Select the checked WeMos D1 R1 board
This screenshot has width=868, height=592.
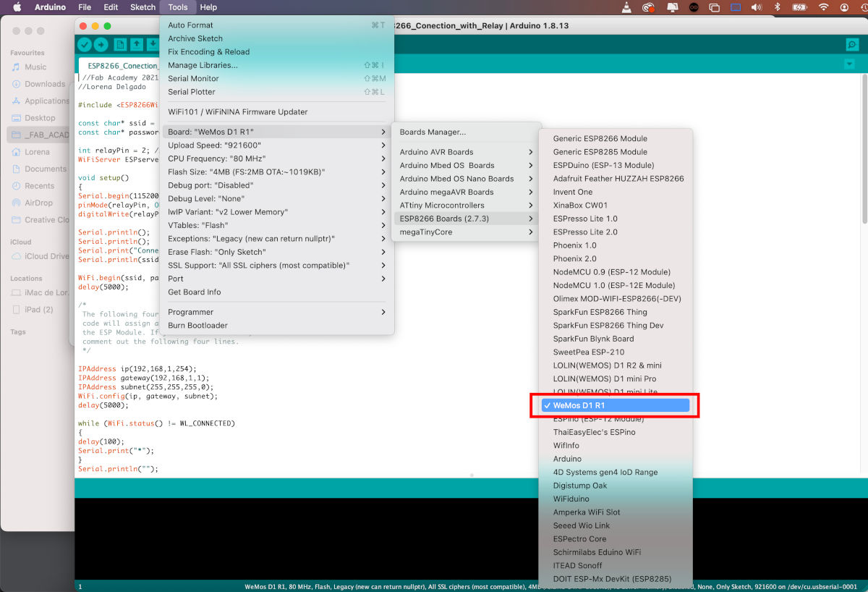615,405
